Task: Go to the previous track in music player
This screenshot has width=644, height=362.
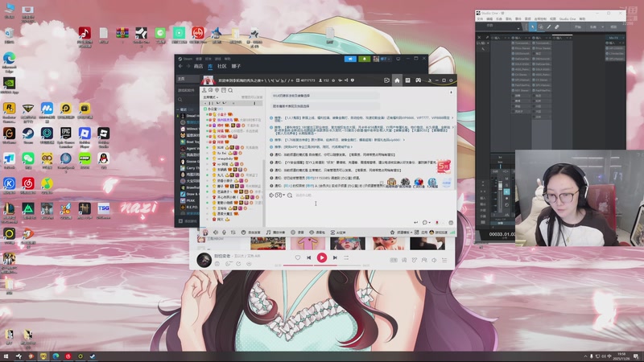Action: click(x=308, y=257)
